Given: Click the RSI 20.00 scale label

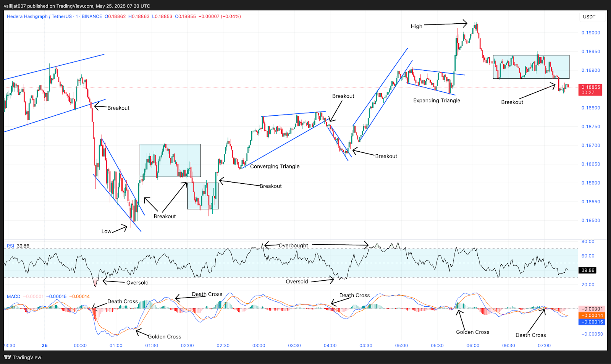Looking at the screenshot, I should point(588,285).
